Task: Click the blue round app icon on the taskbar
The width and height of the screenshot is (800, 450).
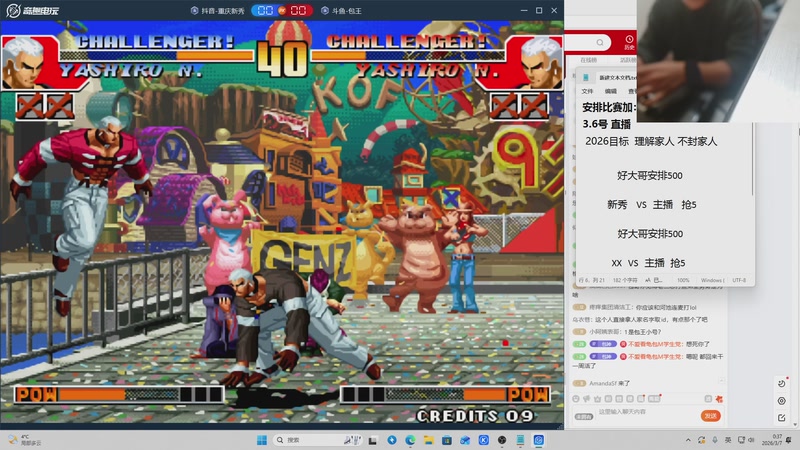Action: point(392,440)
